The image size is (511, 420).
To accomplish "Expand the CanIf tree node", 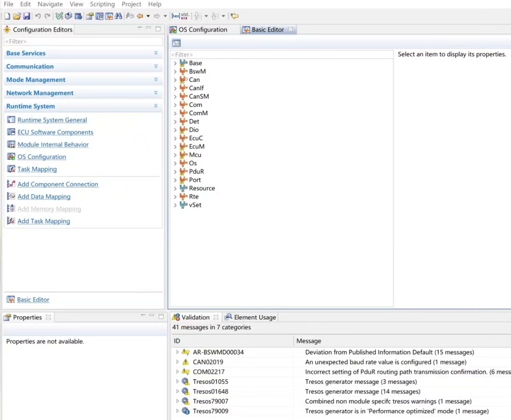I will (175, 88).
